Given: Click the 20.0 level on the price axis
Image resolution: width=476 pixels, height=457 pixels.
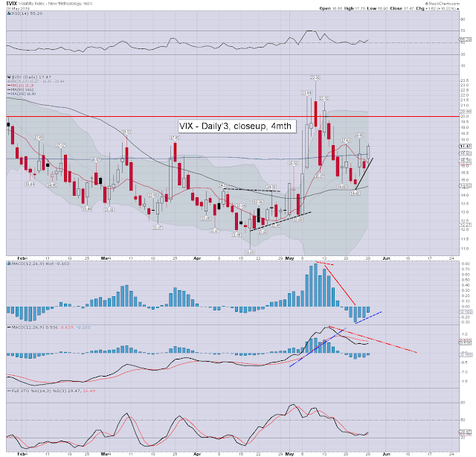Looking at the screenshot, I should tap(464, 116).
